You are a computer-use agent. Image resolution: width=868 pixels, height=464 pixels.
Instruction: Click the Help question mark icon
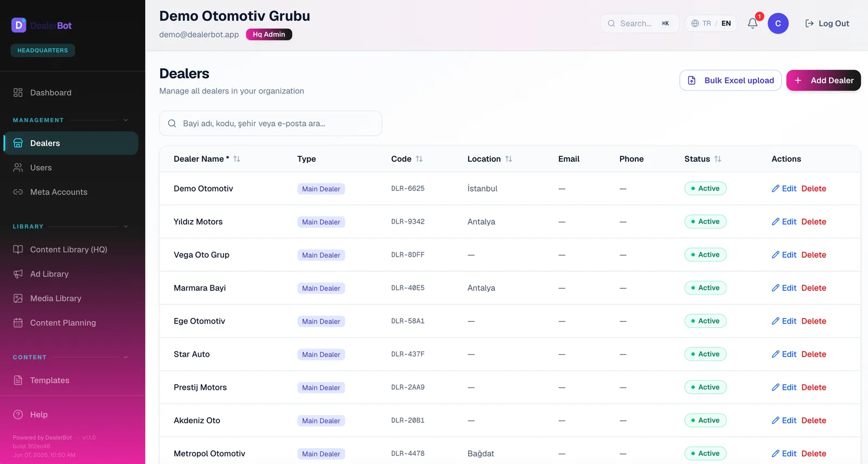coord(18,415)
